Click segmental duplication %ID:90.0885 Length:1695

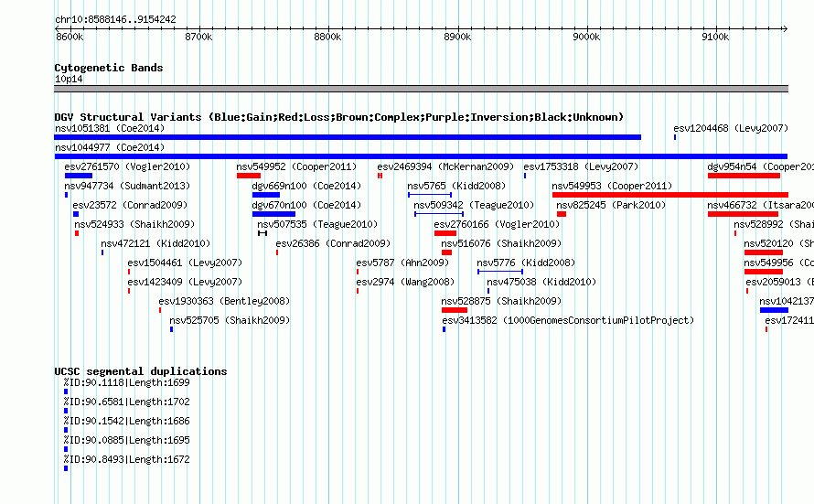(126, 440)
